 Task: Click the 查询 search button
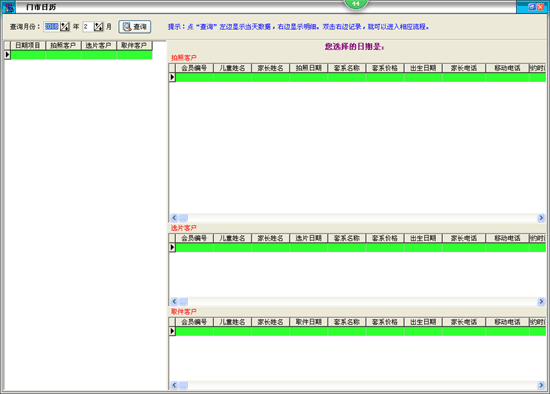(x=135, y=27)
